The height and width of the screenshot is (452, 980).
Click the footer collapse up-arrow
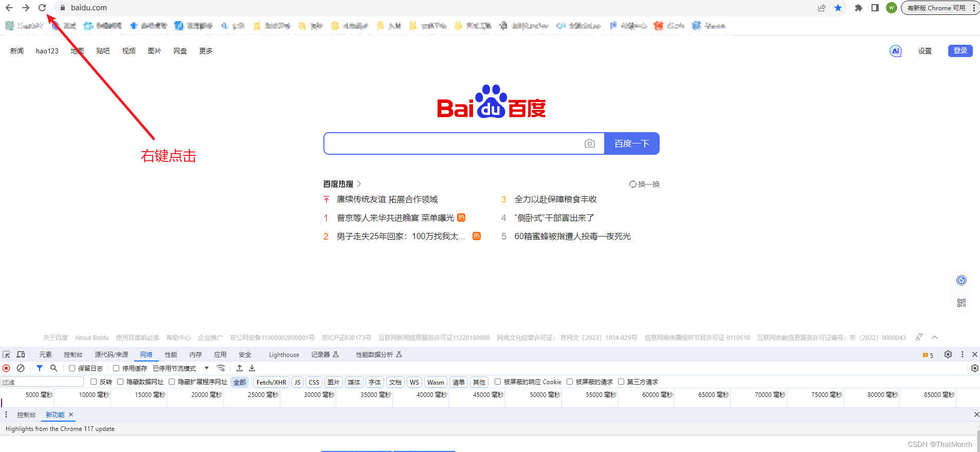pos(935,337)
